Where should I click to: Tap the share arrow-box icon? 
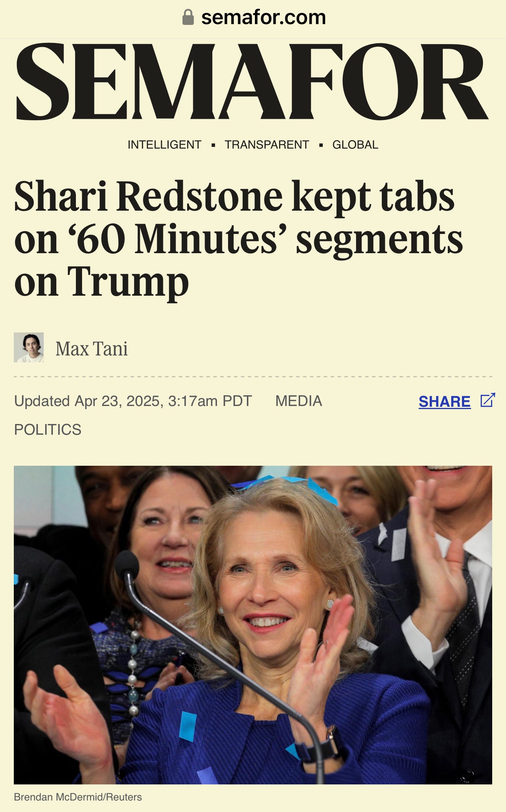[x=488, y=400]
